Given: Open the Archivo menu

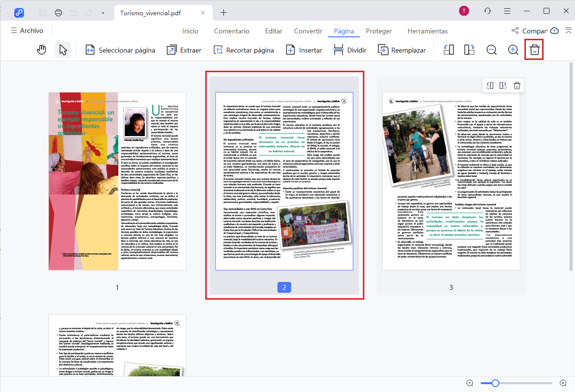Looking at the screenshot, I should (x=27, y=30).
